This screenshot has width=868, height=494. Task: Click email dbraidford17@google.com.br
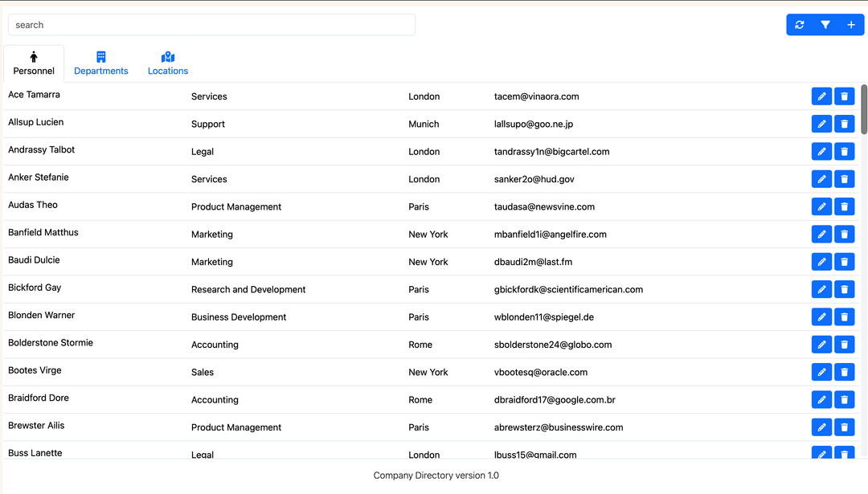tap(555, 399)
